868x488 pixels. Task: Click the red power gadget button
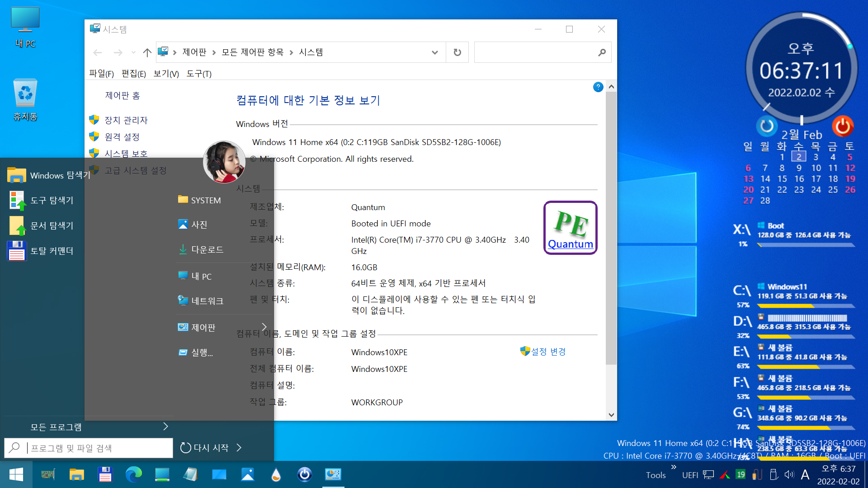[x=843, y=126]
